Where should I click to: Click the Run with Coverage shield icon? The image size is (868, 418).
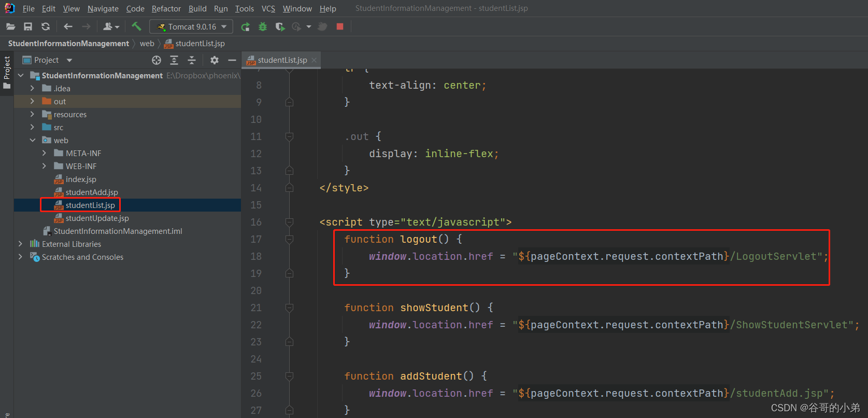(x=280, y=26)
